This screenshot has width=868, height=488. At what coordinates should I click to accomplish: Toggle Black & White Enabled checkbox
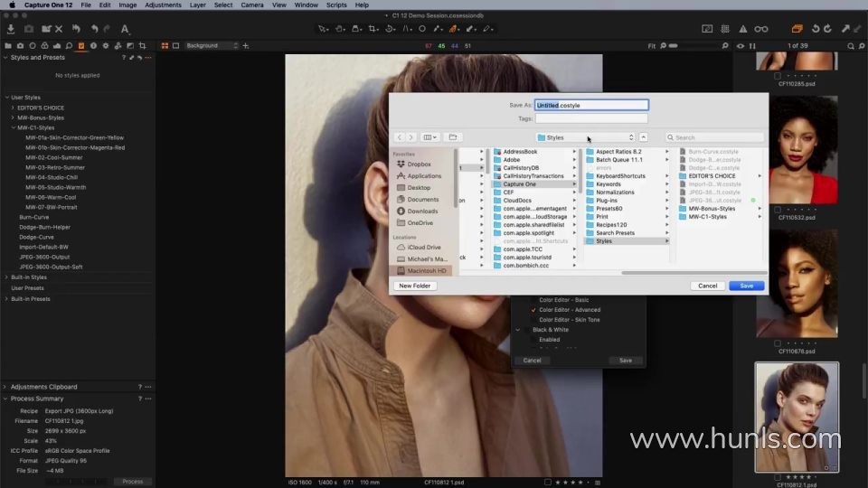533,340
